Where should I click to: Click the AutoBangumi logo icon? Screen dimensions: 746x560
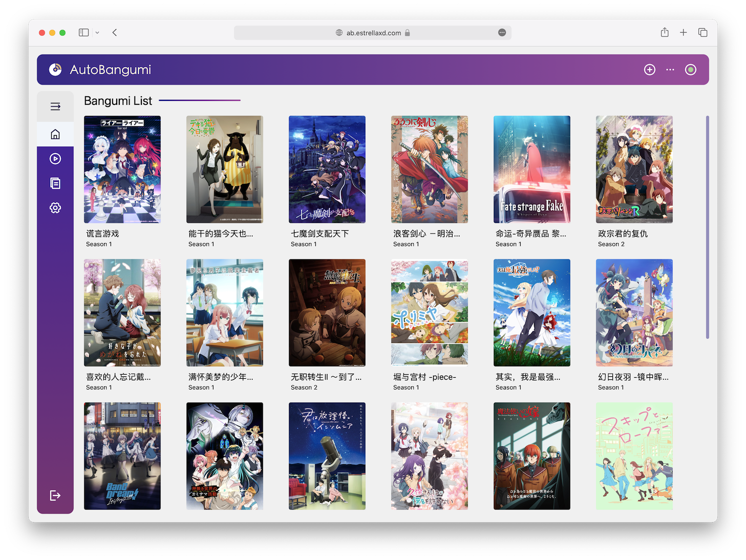pos(55,70)
